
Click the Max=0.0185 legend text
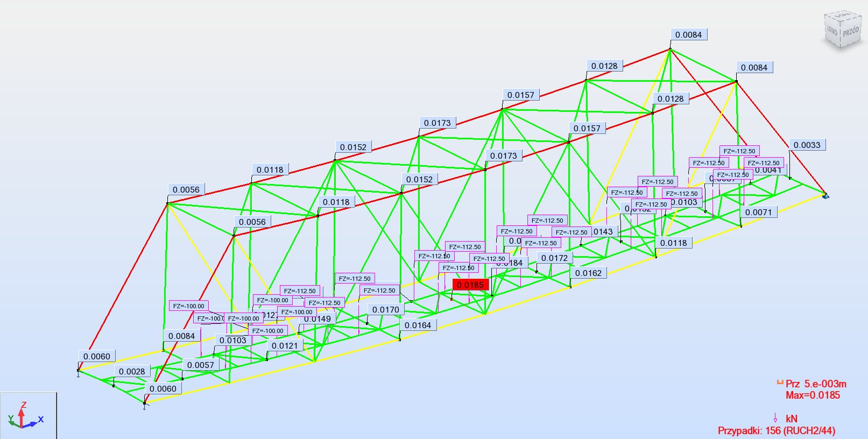point(813,395)
